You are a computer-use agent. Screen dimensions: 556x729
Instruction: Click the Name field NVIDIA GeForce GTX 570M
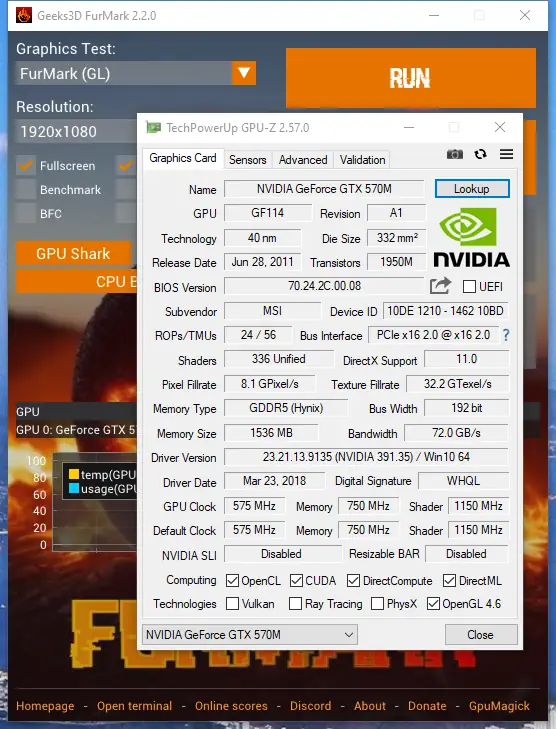(324, 189)
